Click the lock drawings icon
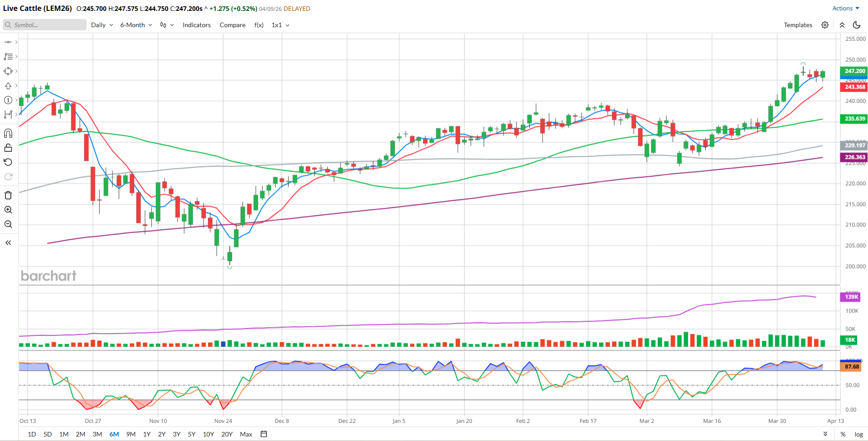 pos(8,148)
